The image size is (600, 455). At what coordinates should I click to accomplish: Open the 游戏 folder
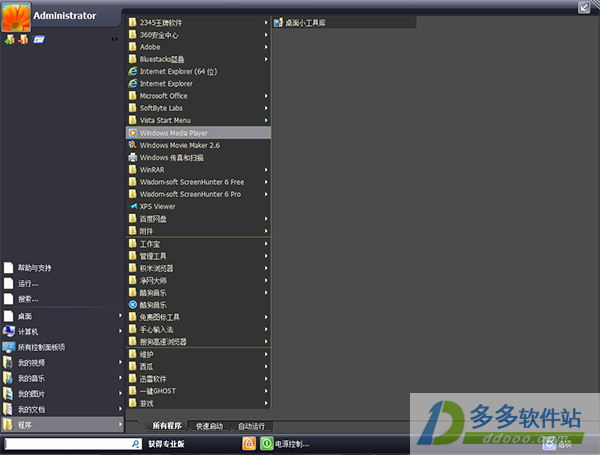(198, 403)
